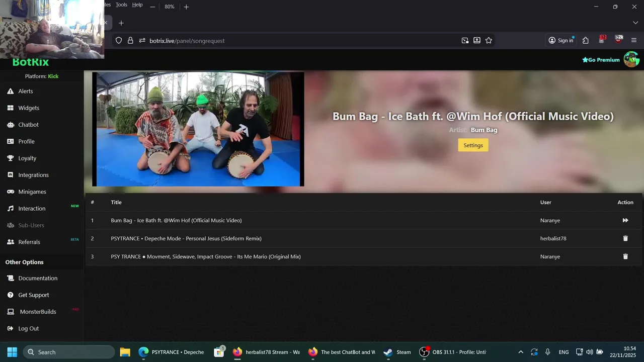Click the 'Title' column header
This screenshot has width=644, height=362.
point(116,202)
